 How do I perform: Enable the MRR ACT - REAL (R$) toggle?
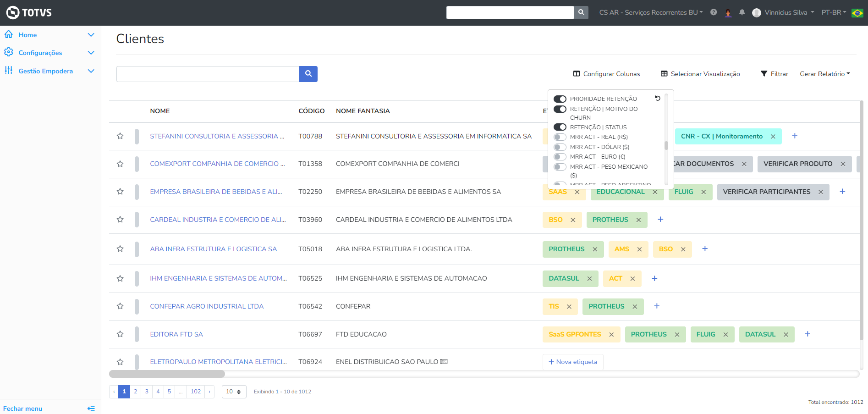click(560, 137)
